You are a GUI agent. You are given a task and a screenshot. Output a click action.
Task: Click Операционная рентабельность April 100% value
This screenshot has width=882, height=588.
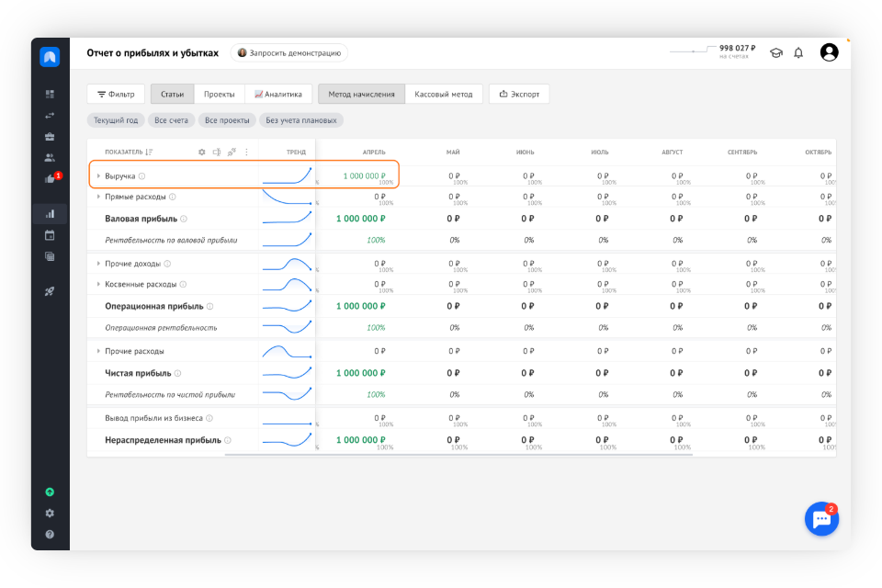377,328
